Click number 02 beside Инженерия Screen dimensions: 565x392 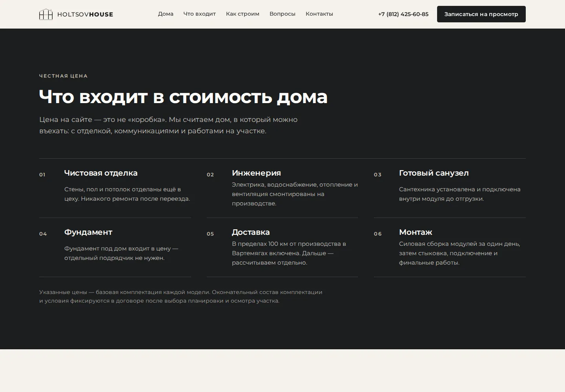[210, 175]
